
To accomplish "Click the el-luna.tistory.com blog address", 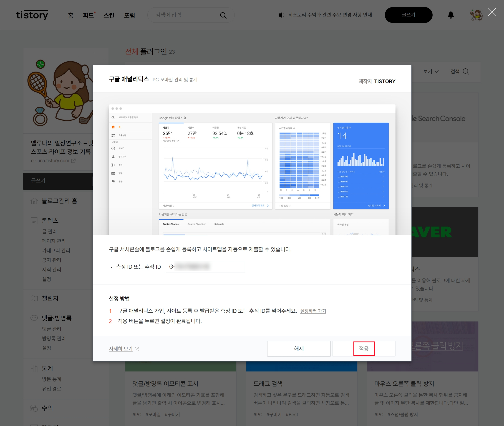I will click(x=50, y=161).
